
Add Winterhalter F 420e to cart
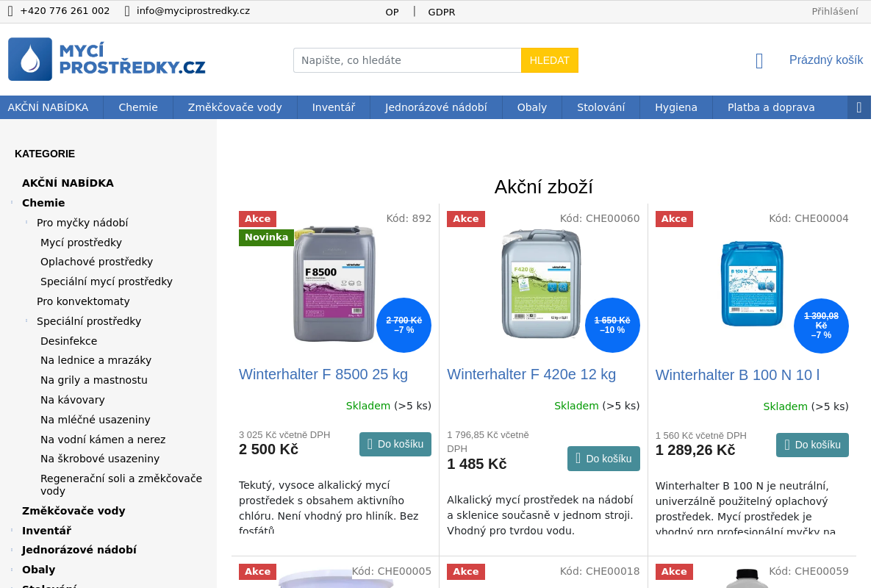[603, 459]
